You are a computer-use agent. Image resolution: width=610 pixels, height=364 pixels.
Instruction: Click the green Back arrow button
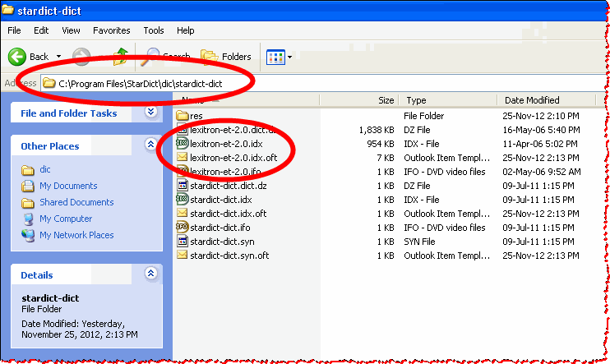pyautogui.click(x=17, y=57)
